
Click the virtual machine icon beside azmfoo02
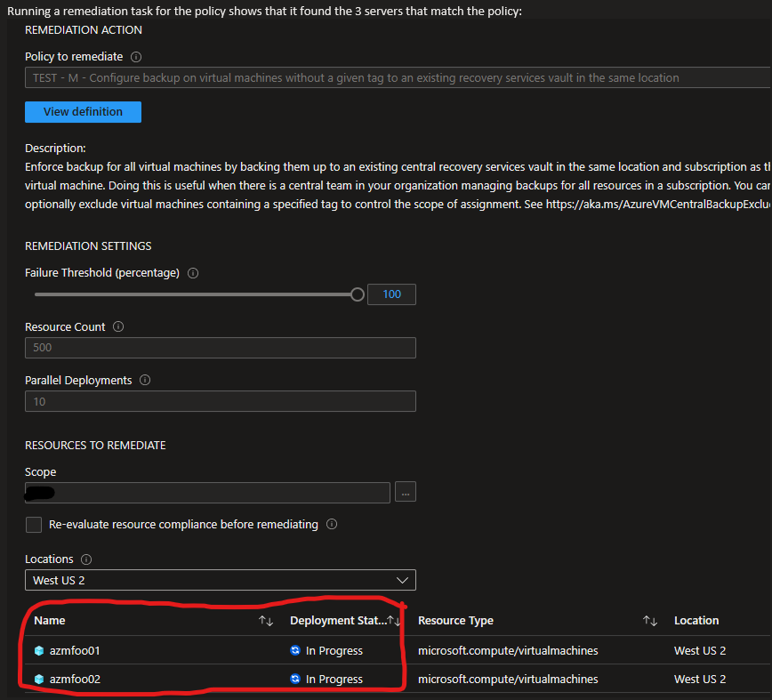point(39,680)
